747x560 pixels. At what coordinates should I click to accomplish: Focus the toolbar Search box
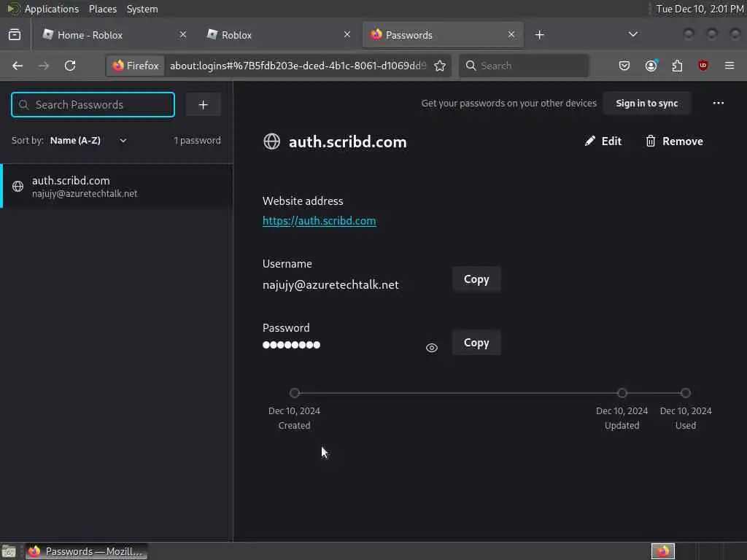[x=524, y=66]
